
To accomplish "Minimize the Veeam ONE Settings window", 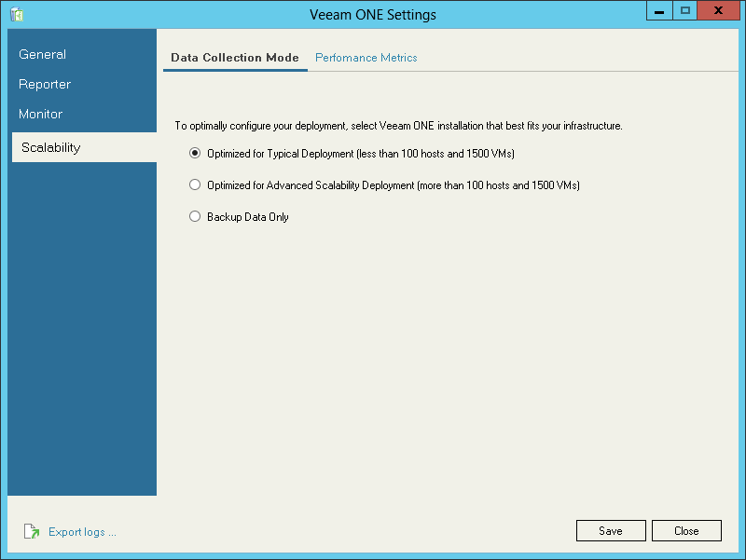I will coord(659,10).
